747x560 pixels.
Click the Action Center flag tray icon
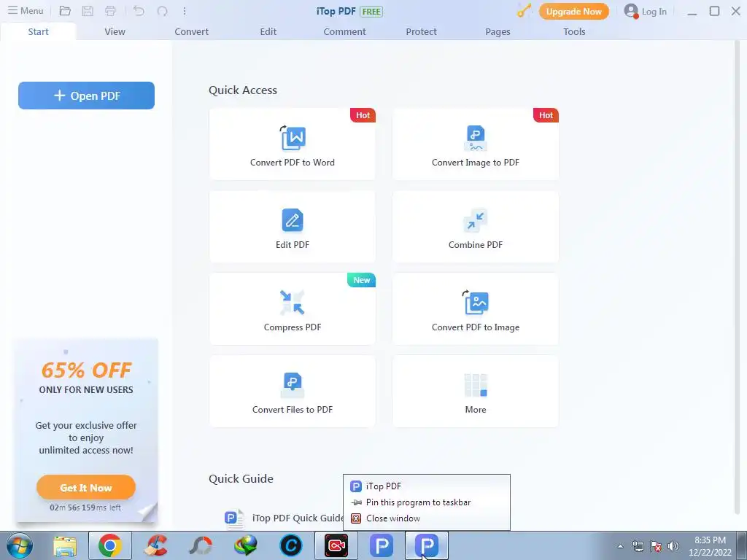coord(656,546)
